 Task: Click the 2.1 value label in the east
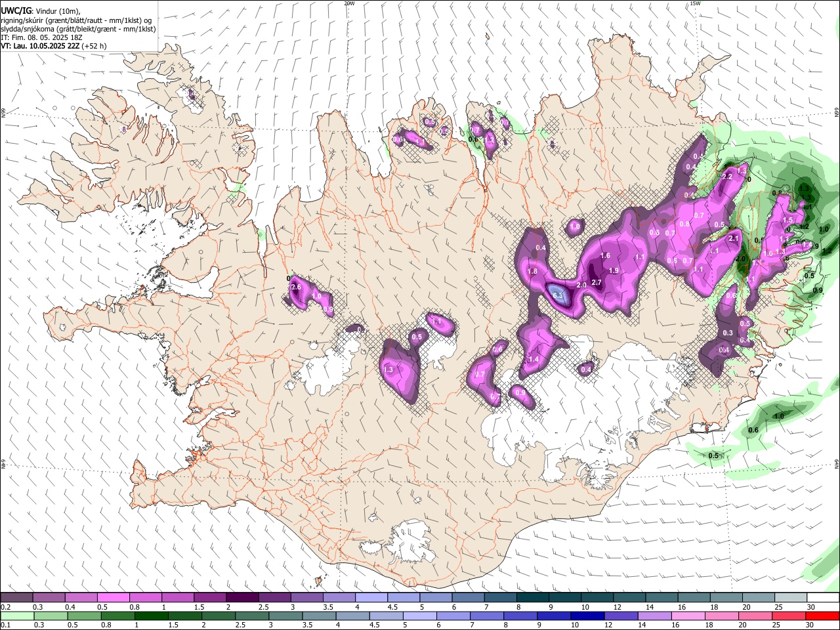click(x=734, y=238)
